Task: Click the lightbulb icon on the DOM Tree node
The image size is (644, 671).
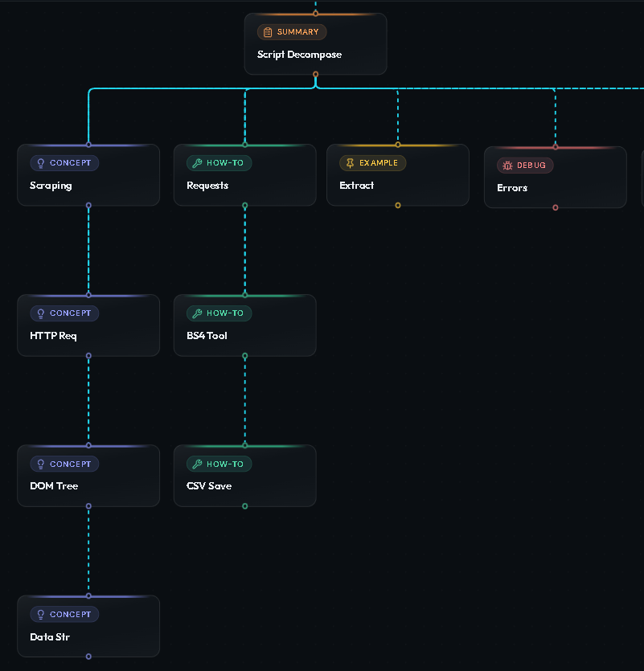Action: 41,464
